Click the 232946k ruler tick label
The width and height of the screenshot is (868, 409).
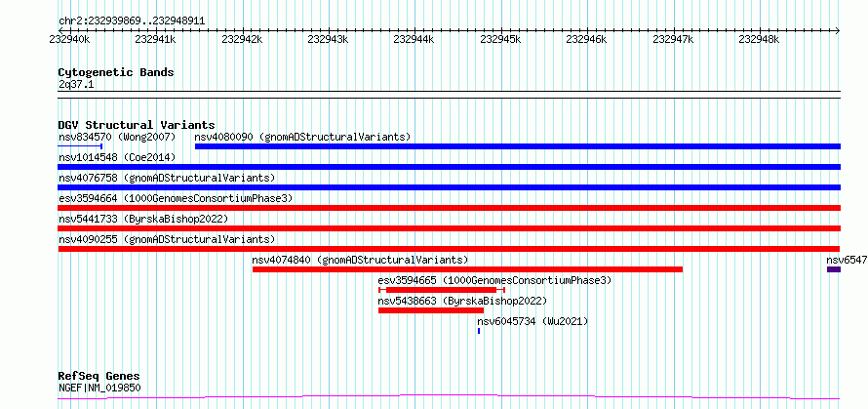tap(587, 39)
